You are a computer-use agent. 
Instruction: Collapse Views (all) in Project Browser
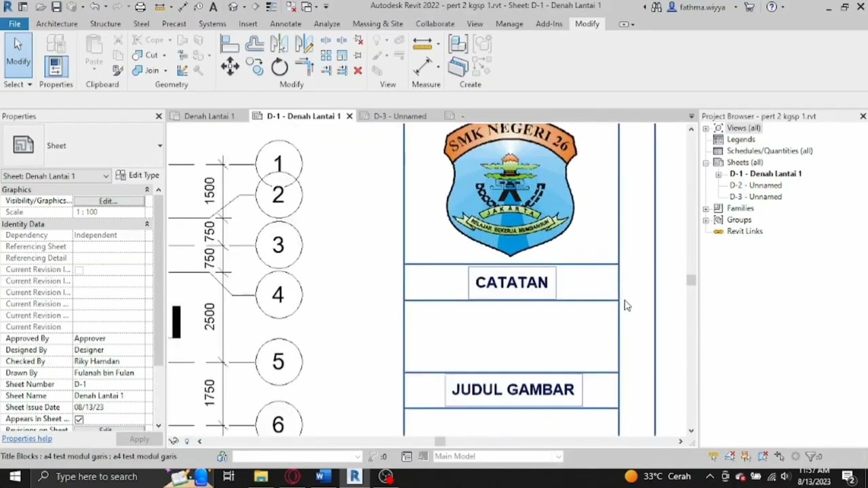(706, 128)
